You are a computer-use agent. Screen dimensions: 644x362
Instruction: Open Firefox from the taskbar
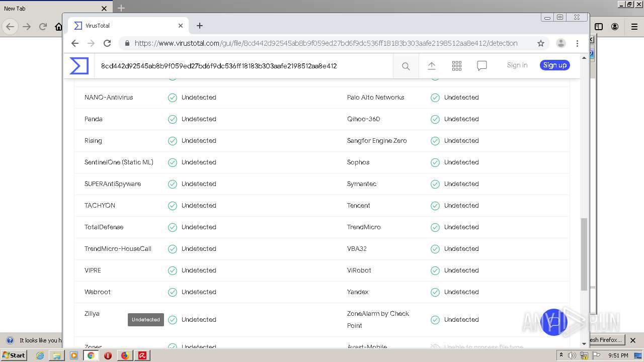tap(125, 355)
